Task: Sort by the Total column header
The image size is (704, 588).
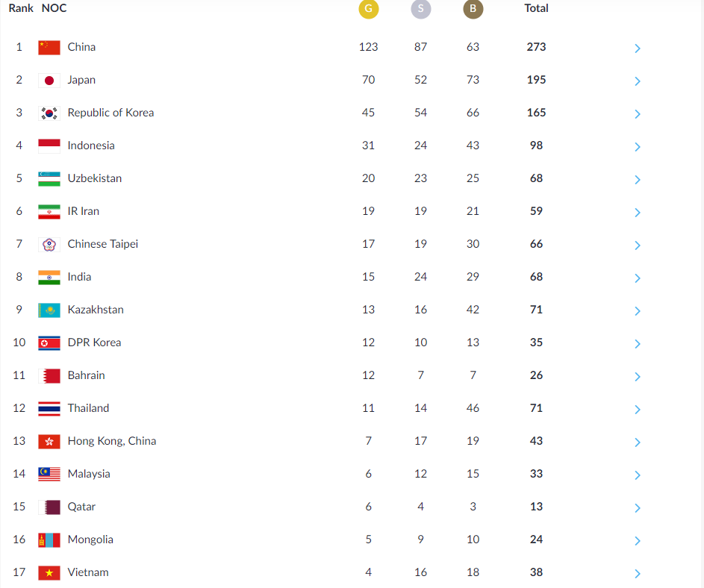Action: 536,8
